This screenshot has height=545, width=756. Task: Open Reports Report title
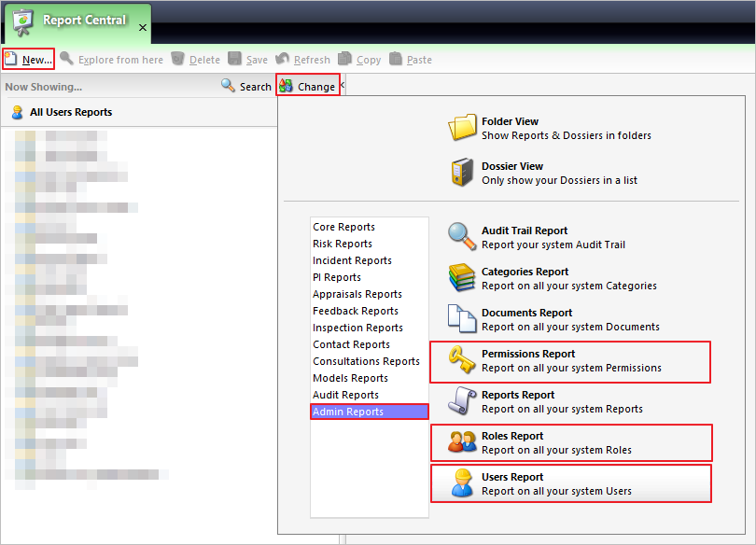click(x=518, y=395)
